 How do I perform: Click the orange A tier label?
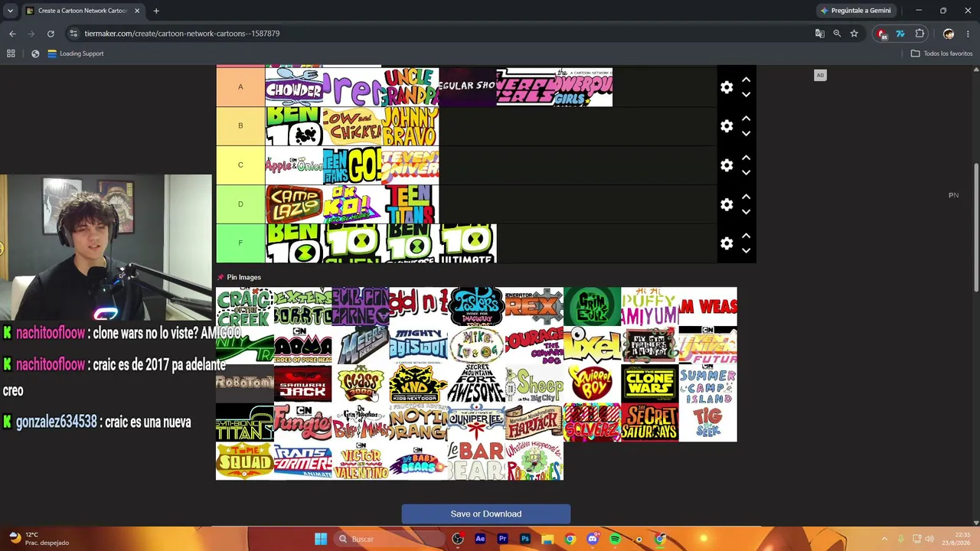pyautogui.click(x=240, y=86)
